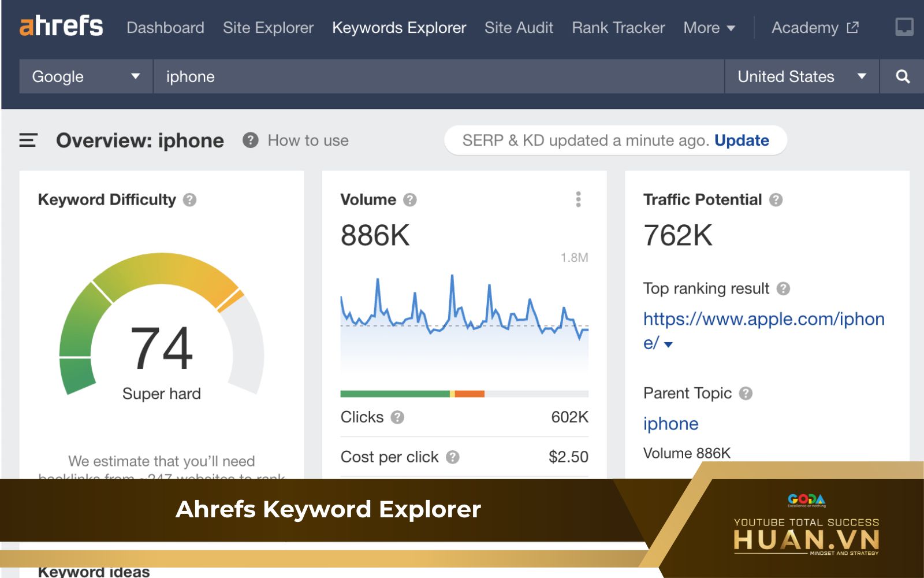The image size is (924, 578).
Task: Click the 602K clicks value
Action: point(569,417)
